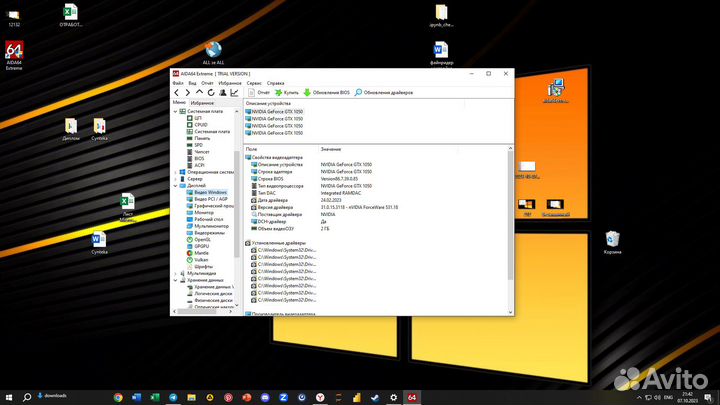
Task: Open the ALL за ALL desktop icon
Action: point(213,53)
